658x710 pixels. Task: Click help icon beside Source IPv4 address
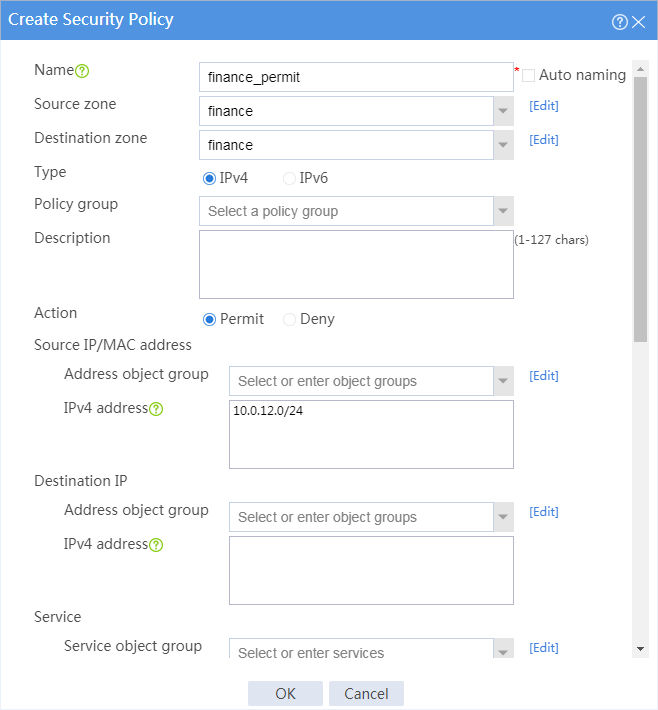[x=156, y=409]
